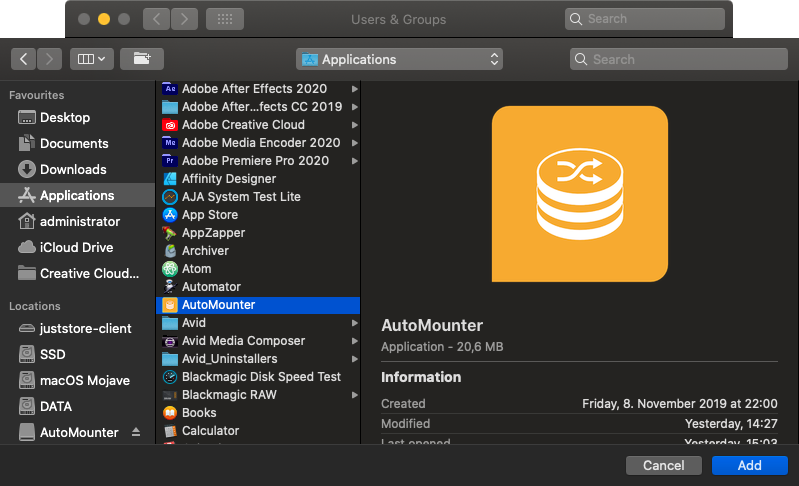Go back in the file dialog
This screenshot has height=486, width=799.
tap(23, 59)
